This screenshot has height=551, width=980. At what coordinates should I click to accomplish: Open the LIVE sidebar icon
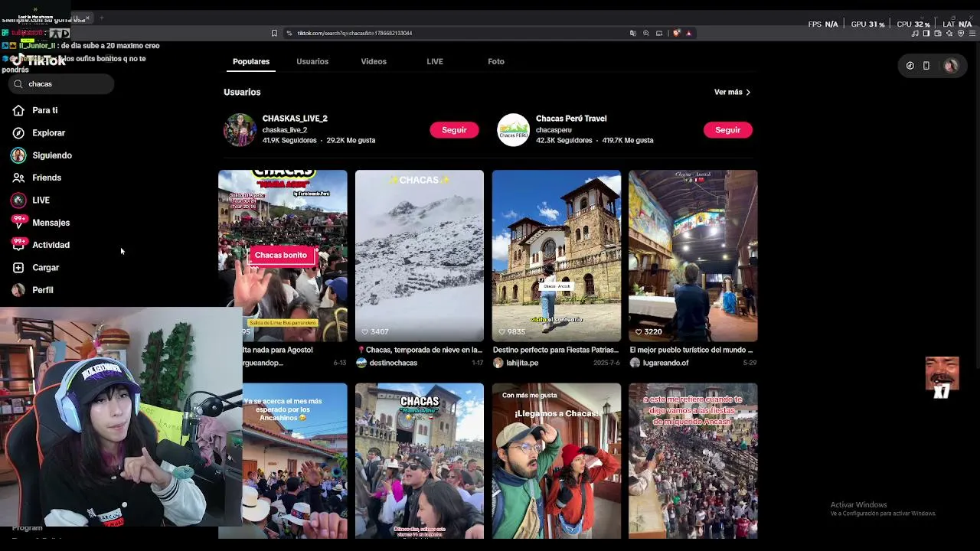pyautogui.click(x=18, y=200)
